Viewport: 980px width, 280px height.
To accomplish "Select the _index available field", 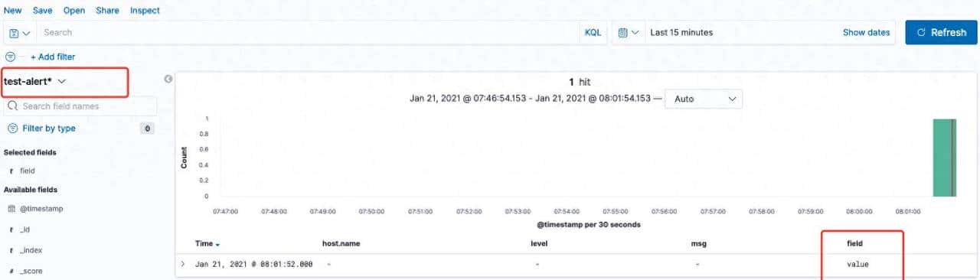I will pyautogui.click(x=31, y=250).
